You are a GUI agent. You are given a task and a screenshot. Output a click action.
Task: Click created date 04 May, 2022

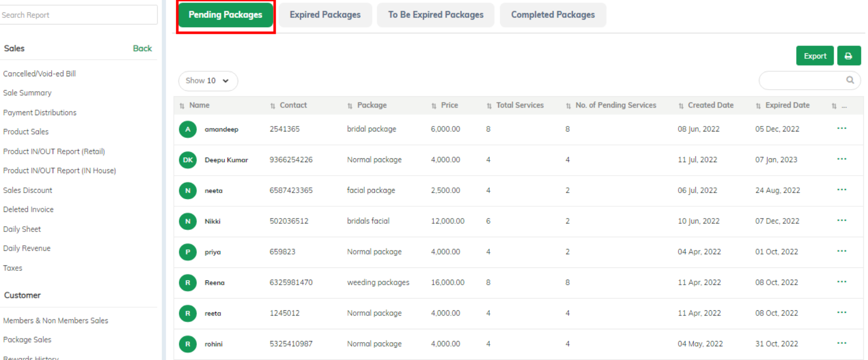click(700, 344)
